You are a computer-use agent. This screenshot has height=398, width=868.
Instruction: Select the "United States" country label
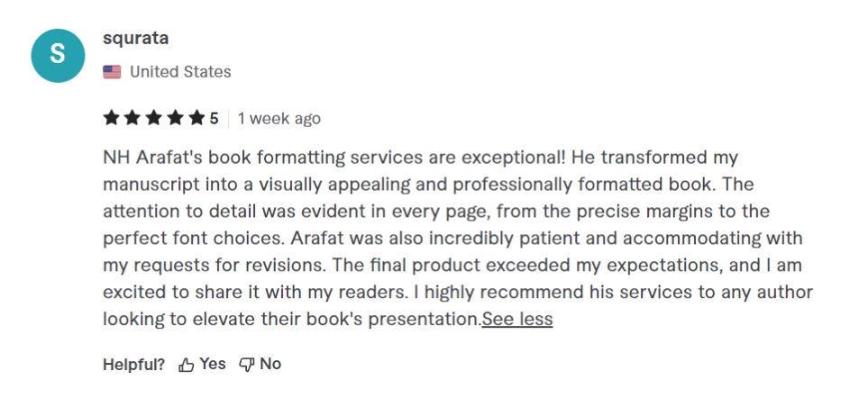(x=180, y=72)
